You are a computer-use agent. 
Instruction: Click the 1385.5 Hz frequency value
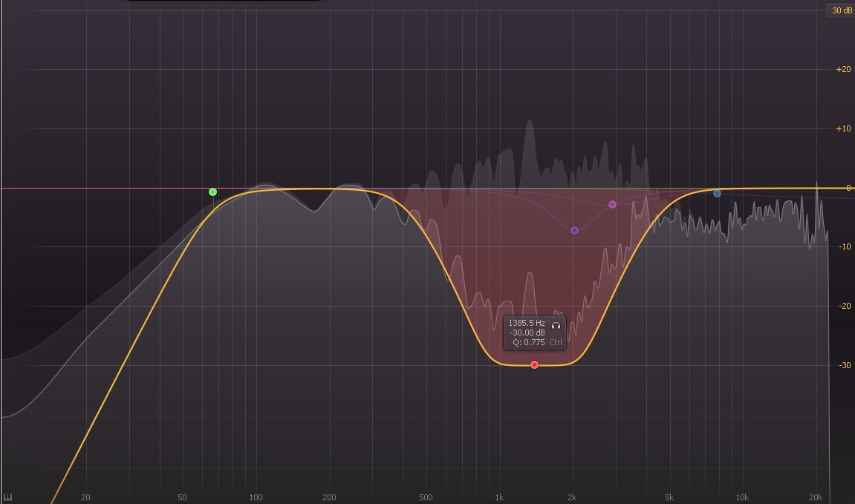coord(526,323)
